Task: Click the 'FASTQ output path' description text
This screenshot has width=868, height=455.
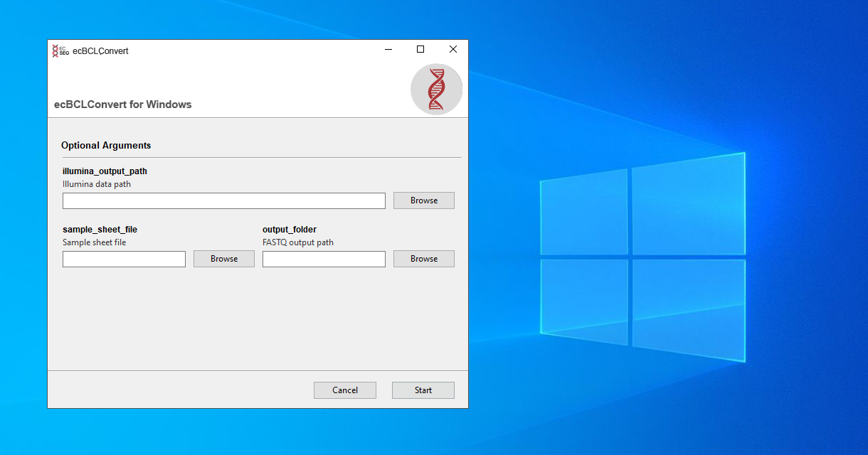Action: tap(298, 242)
